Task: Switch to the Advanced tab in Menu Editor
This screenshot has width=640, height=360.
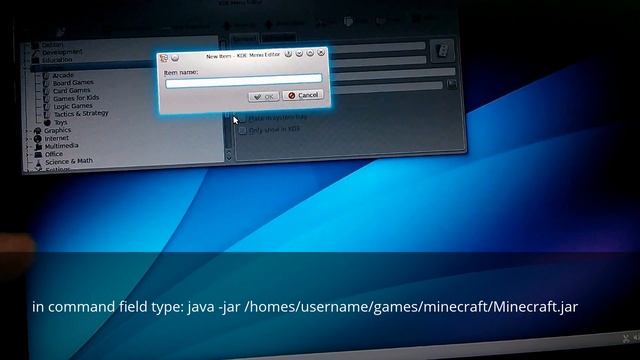Action: (x=278, y=38)
